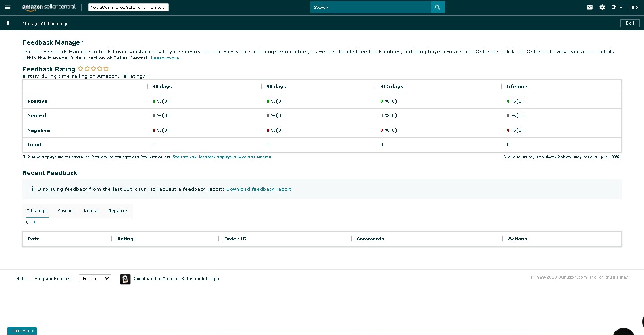The image size is (644, 335).
Task: Click Download feedback report link
Action: point(258,189)
